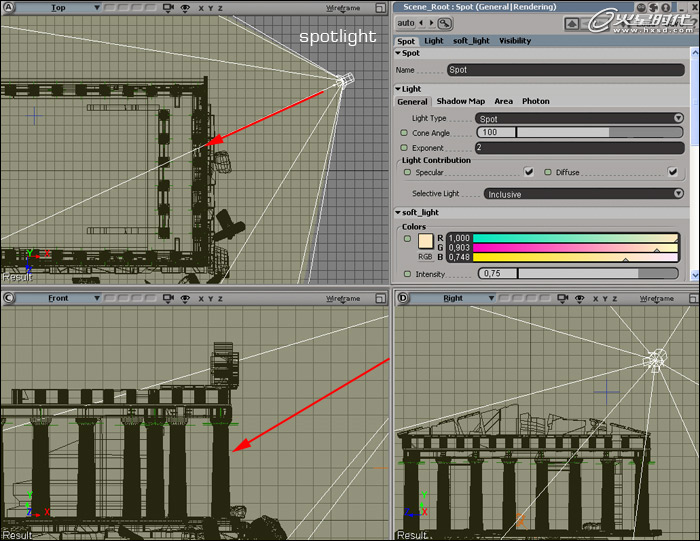Click the light color swatch
700x541 pixels.
click(x=425, y=241)
